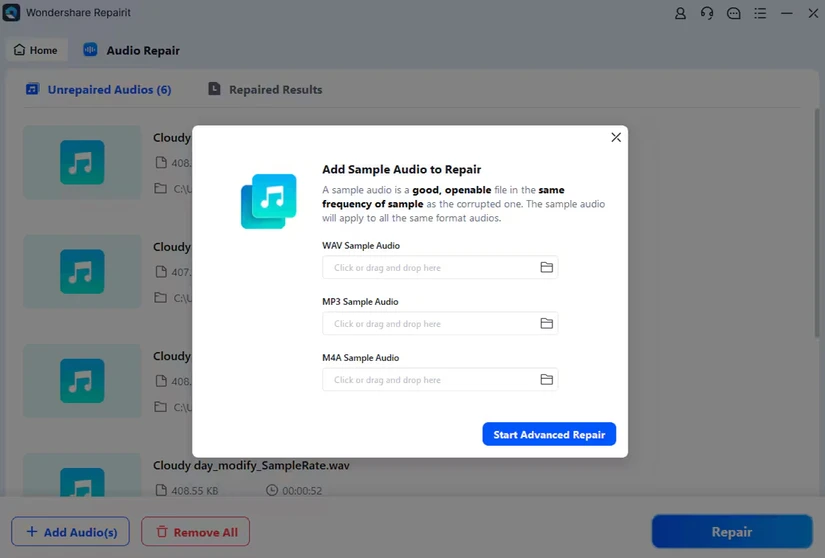825x558 pixels.
Task: Close the Add Sample Audio dialog
Action: click(x=616, y=138)
